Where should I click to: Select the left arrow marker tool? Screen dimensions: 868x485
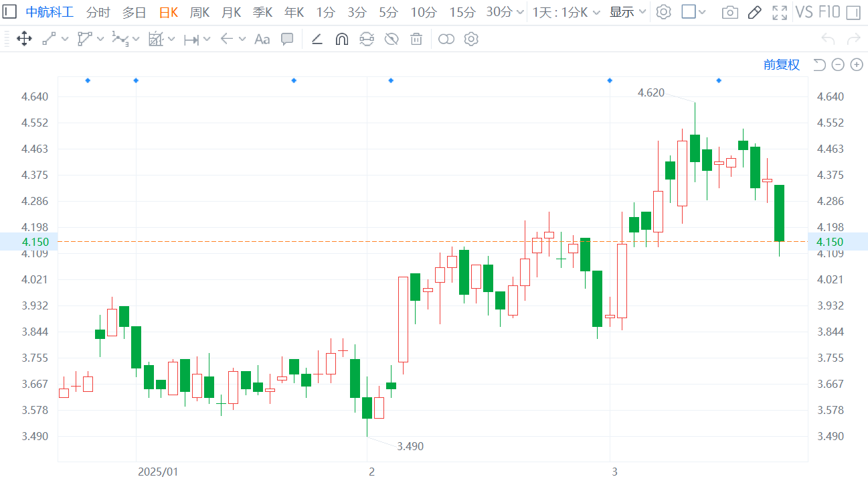click(x=226, y=39)
